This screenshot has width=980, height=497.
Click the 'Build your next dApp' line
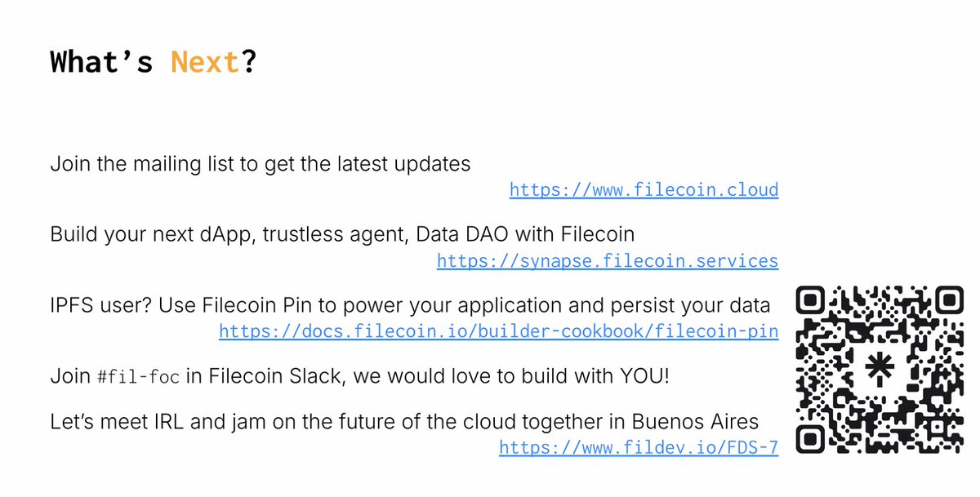point(342,235)
